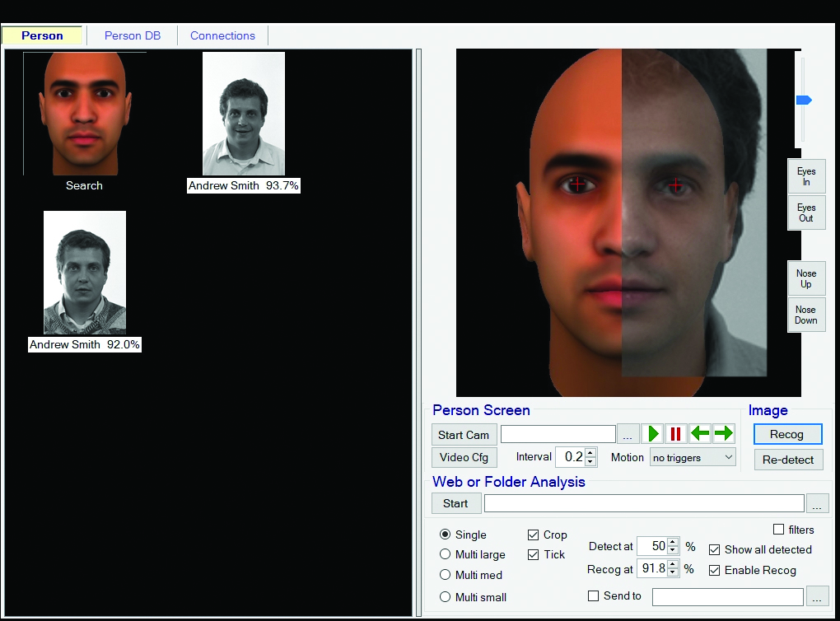
Task: Select Andrew Smith 93.7% match thumbnail
Action: [244, 114]
